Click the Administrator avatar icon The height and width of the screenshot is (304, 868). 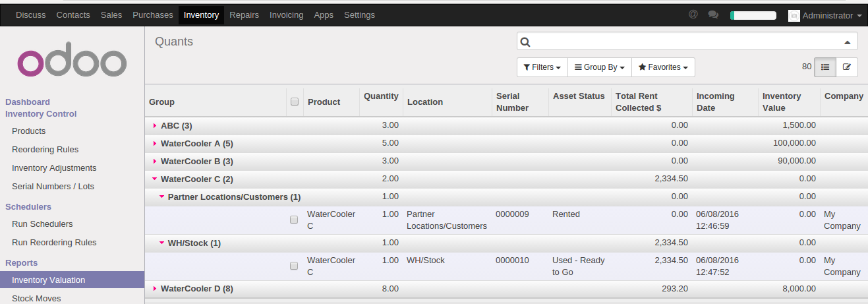(x=794, y=15)
